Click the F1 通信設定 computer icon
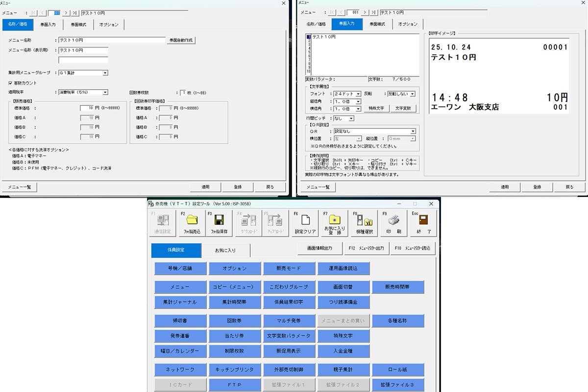Image resolution: width=588 pixels, height=392 pixels. coord(163,220)
